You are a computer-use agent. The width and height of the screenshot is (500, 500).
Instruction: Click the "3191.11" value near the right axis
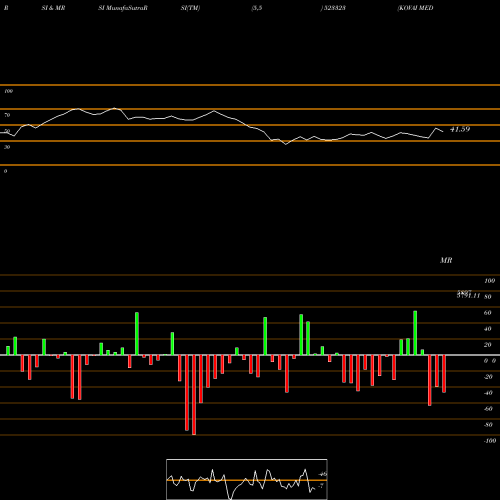[x=468, y=295]
